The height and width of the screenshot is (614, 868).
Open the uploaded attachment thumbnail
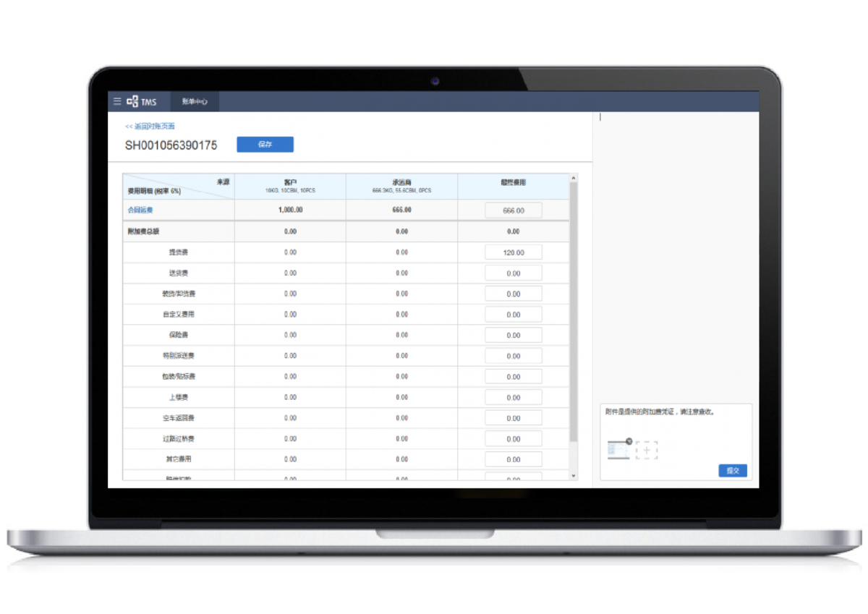click(618, 451)
